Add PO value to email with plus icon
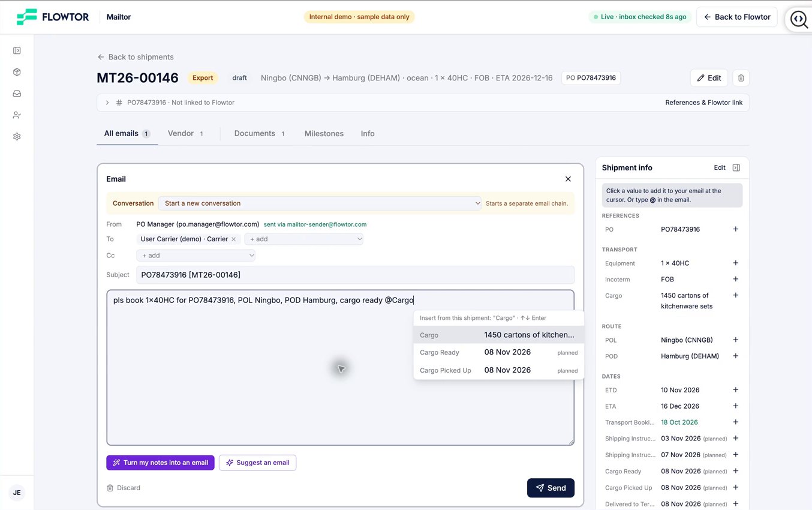 pos(736,229)
